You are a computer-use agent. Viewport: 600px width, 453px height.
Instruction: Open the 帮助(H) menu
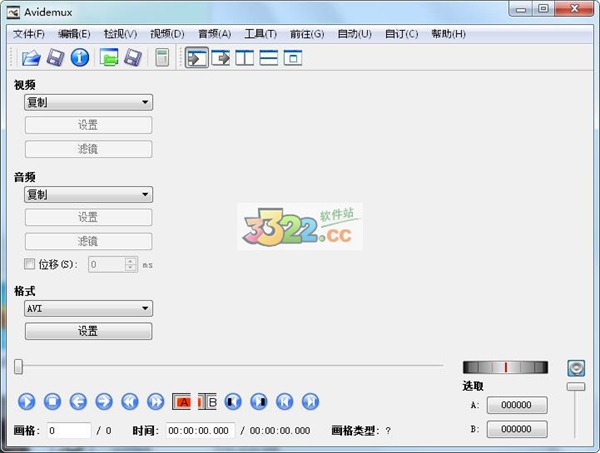[448, 34]
